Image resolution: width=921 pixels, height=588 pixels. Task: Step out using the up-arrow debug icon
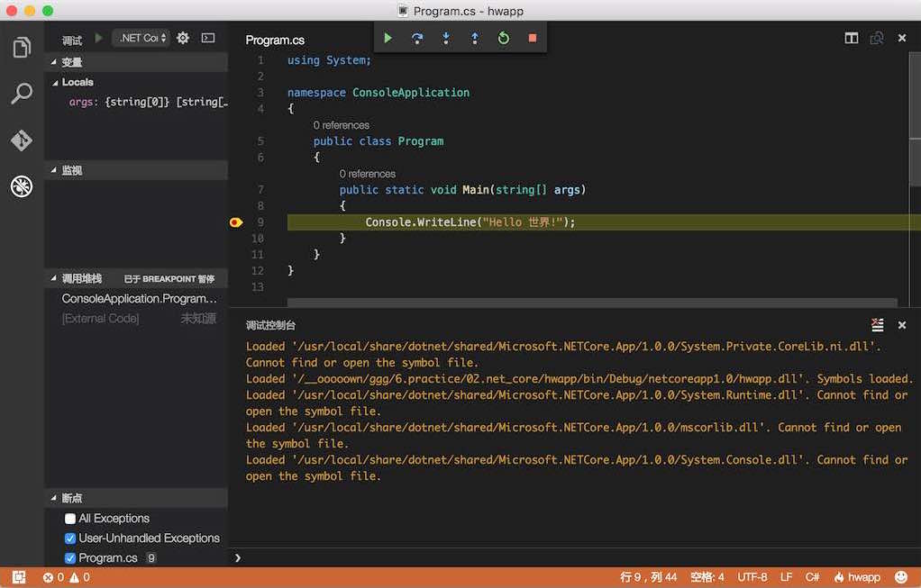[473, 38]
